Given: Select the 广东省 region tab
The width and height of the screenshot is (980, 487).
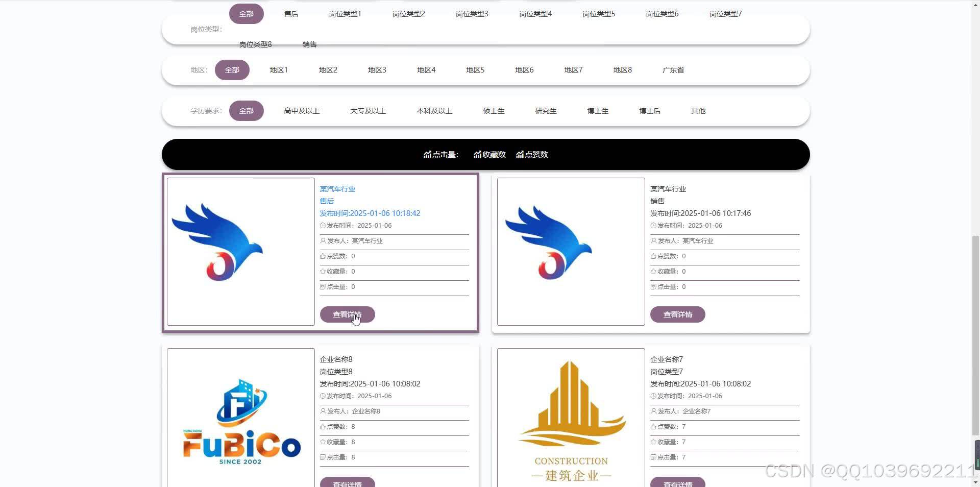Looking at the screenshot, I should pyautogui.click(x=672, y=70).
